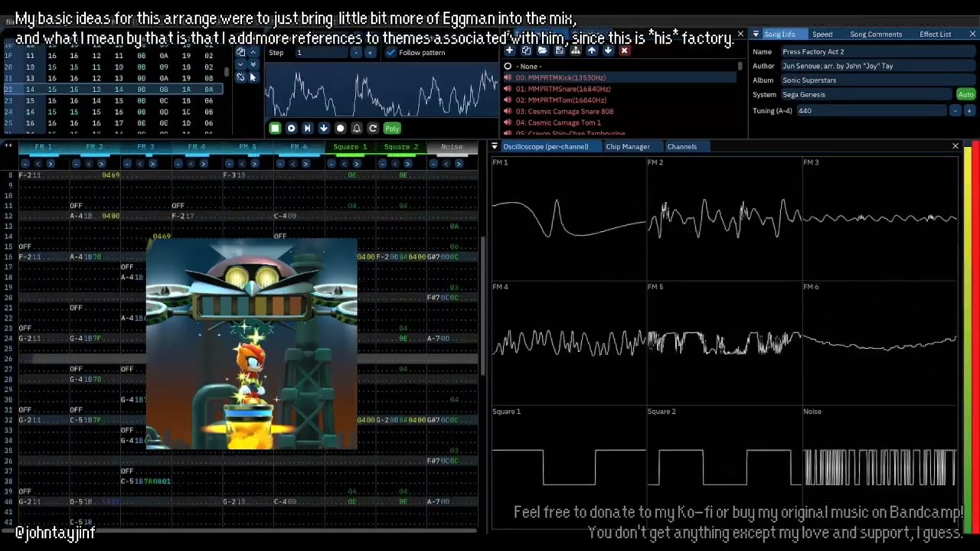The width and height of the screenshot is (980, 551).
Task: Open the Channels tab
Action: coord(681,146)
